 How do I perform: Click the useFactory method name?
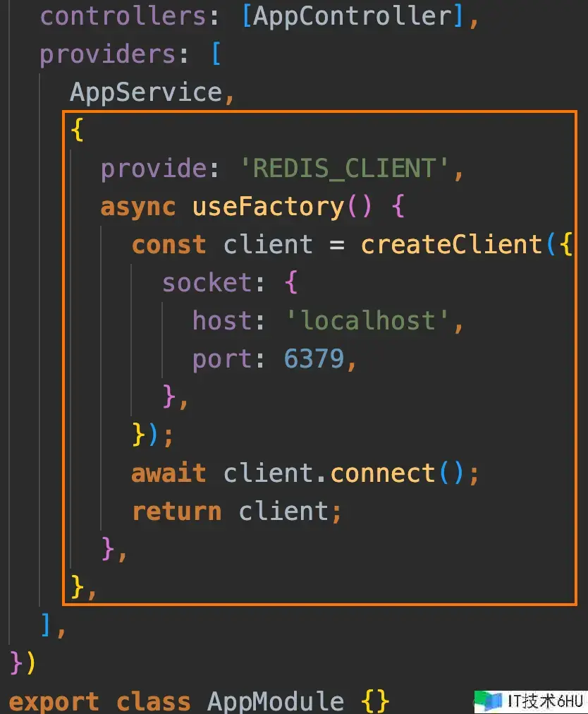[x=268, y=207]
